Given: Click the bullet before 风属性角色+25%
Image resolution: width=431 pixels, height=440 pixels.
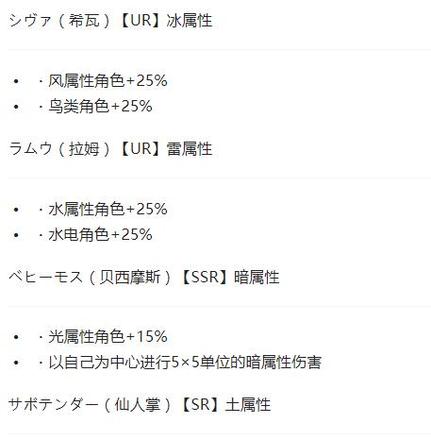Looking at the screenshot, I should (x=16, y=81).
